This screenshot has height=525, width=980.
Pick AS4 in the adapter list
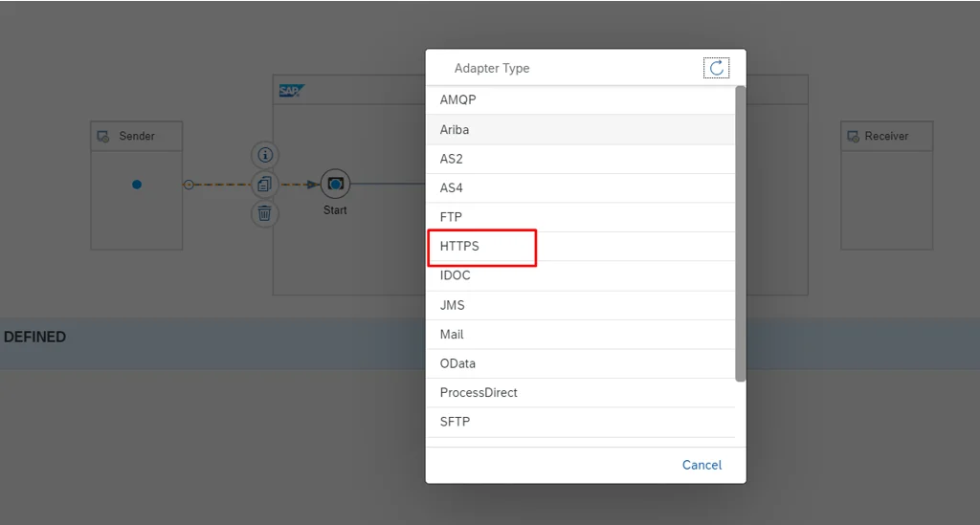(451, 187)
